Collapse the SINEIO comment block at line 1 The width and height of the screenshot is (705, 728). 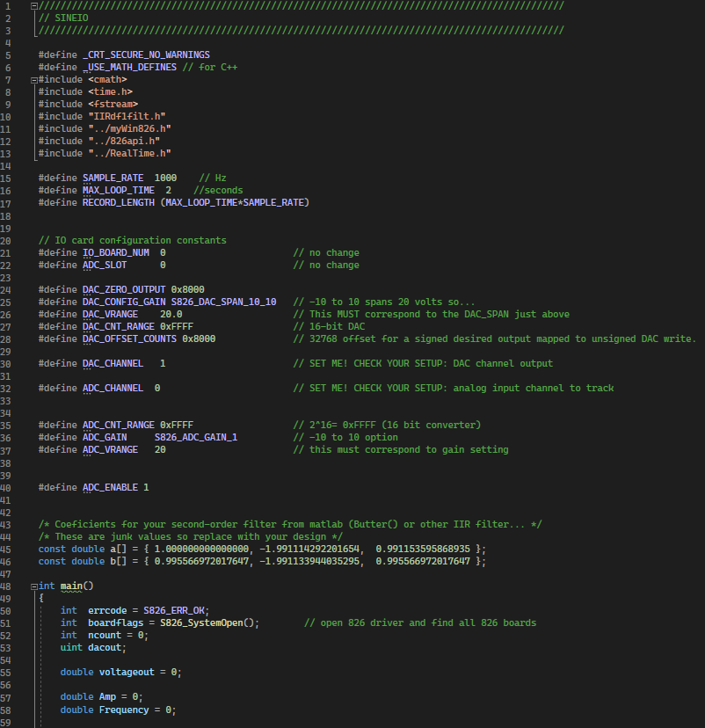pyautogui.click(x=33, y=5)
